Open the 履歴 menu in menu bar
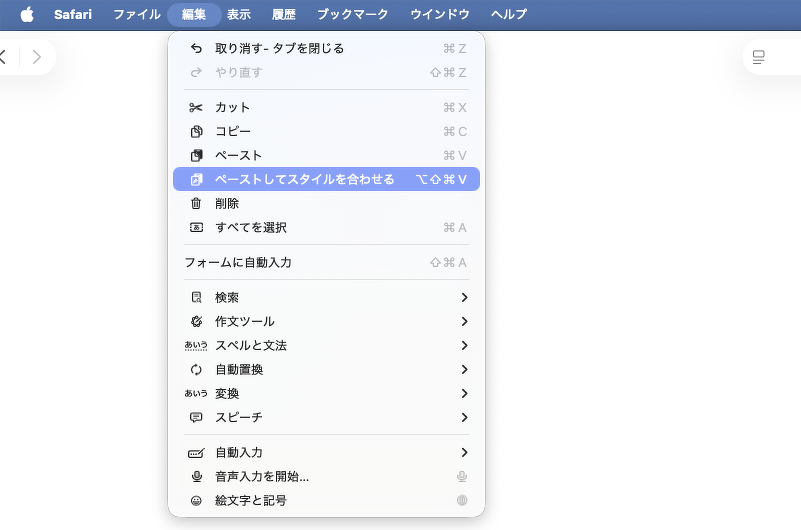The height and width of the screenshot is (530, 801). 284,15
